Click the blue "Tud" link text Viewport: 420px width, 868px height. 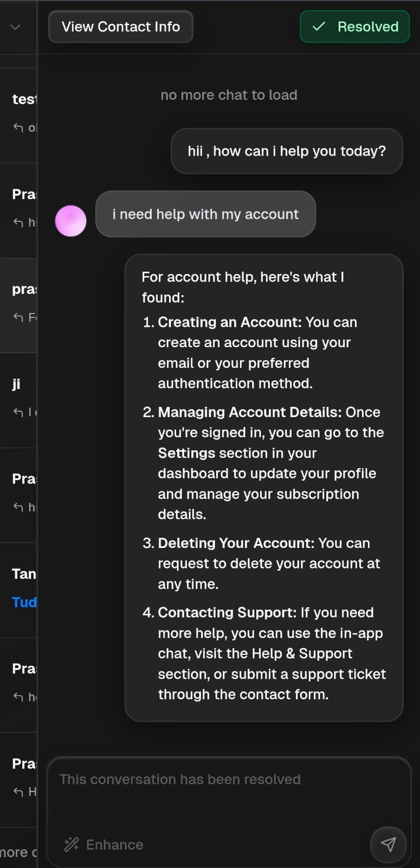(24, 602)
